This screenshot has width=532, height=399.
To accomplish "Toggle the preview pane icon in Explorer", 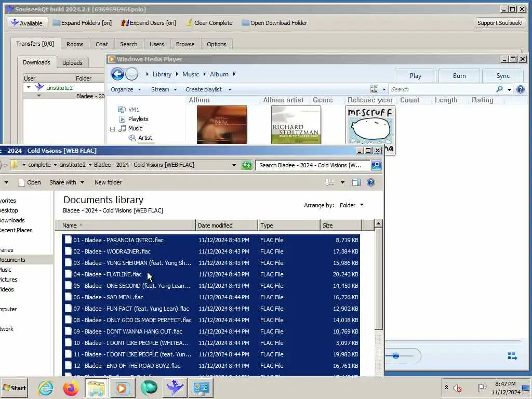I will (x=356, y=182).
